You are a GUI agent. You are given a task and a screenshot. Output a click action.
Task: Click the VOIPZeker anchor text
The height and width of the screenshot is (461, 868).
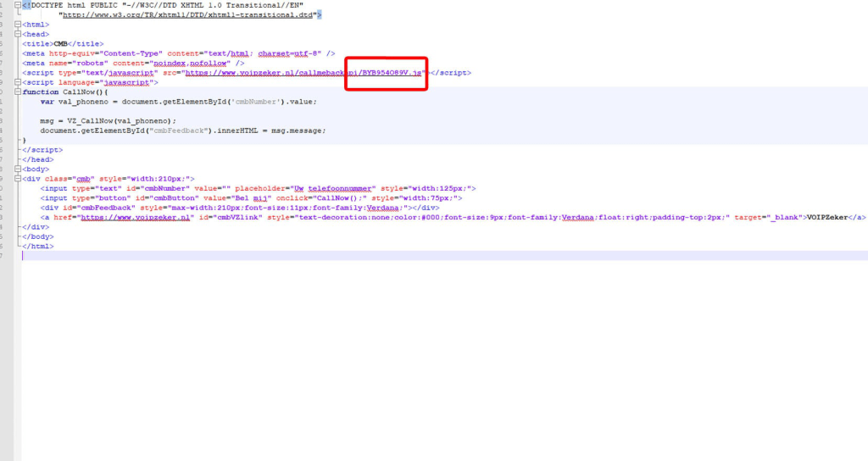(x=827, y=218)
